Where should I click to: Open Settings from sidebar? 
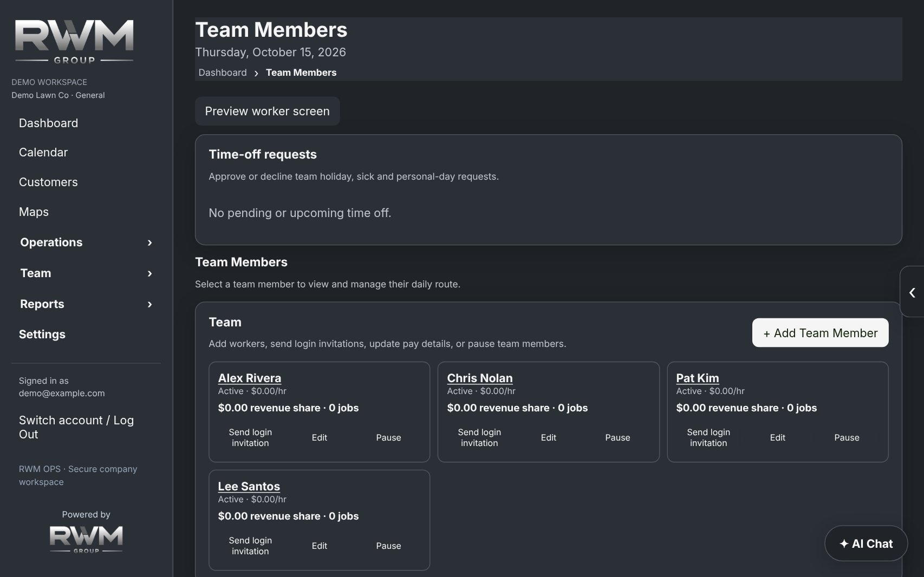pyautogui.click(x=42, y=334)
